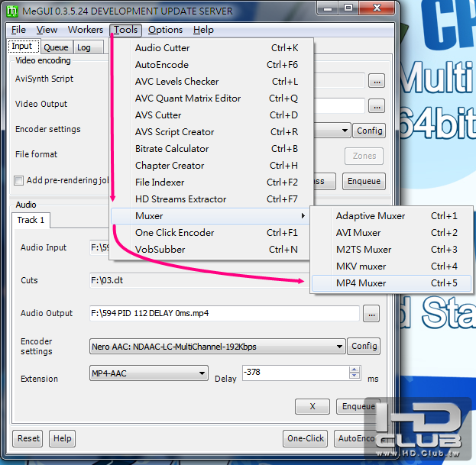
Task: Launch AVS Cutter
Action: click(212, 115)
